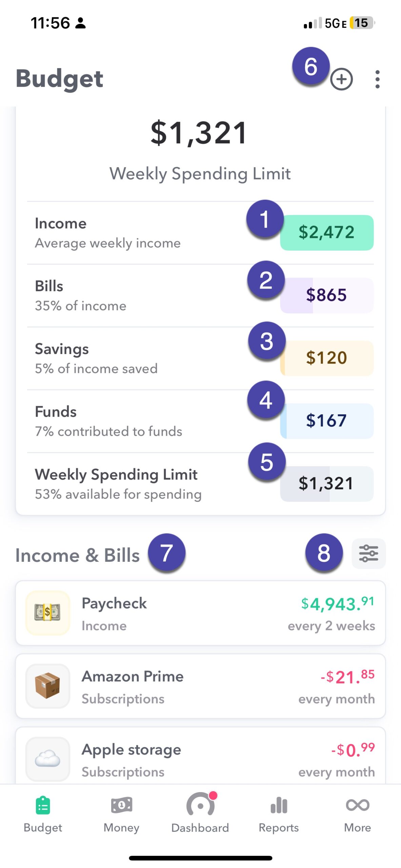Viewport: 401px width, 868px height.
Task: Open the add new item plus icon
Action: click(341, 79)
